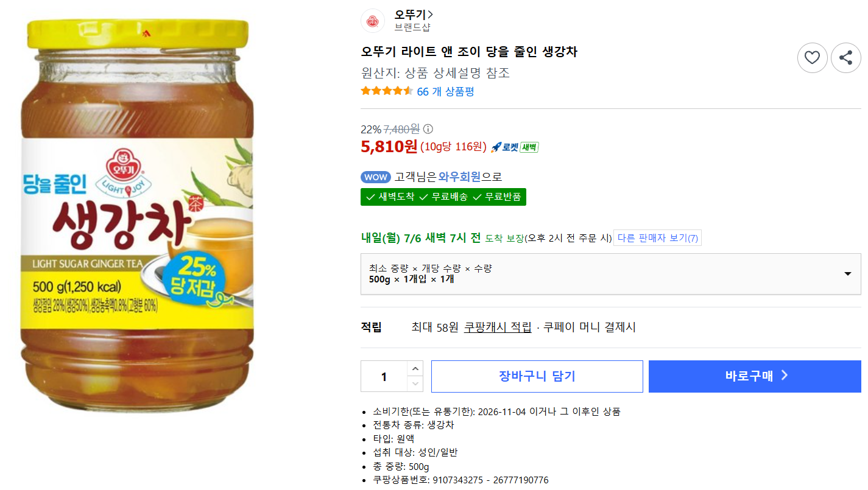Open the 500g × 1개입 option dropdown

click(x=610, y=274)
